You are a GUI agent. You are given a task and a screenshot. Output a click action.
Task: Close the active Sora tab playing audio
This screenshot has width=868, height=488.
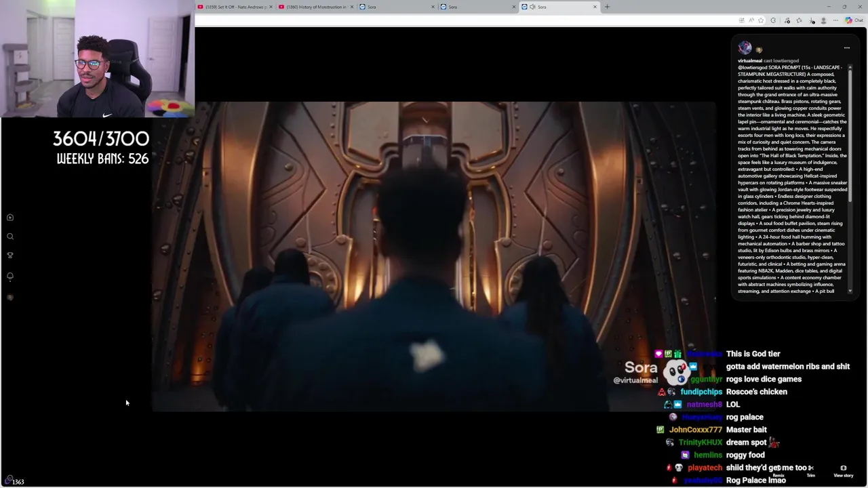click(595, 7)
